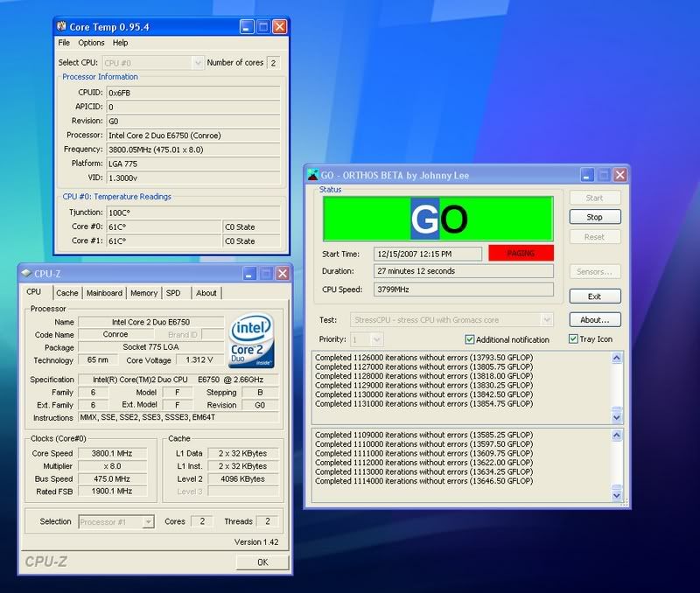
Task: Expand the Processor Selection dropdown in CPU-Z
Action: click(x=148, y=522)
